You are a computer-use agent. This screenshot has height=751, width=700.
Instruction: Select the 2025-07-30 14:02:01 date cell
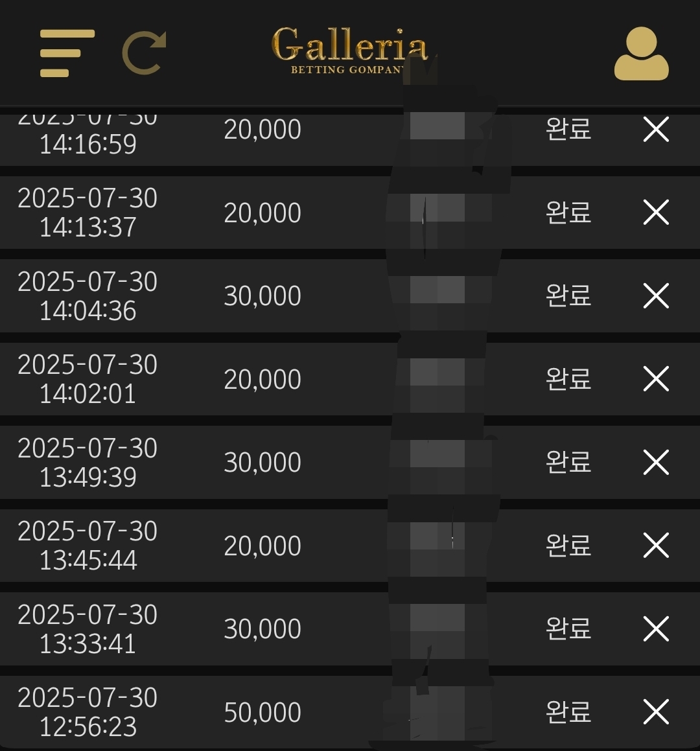[87, 379]
